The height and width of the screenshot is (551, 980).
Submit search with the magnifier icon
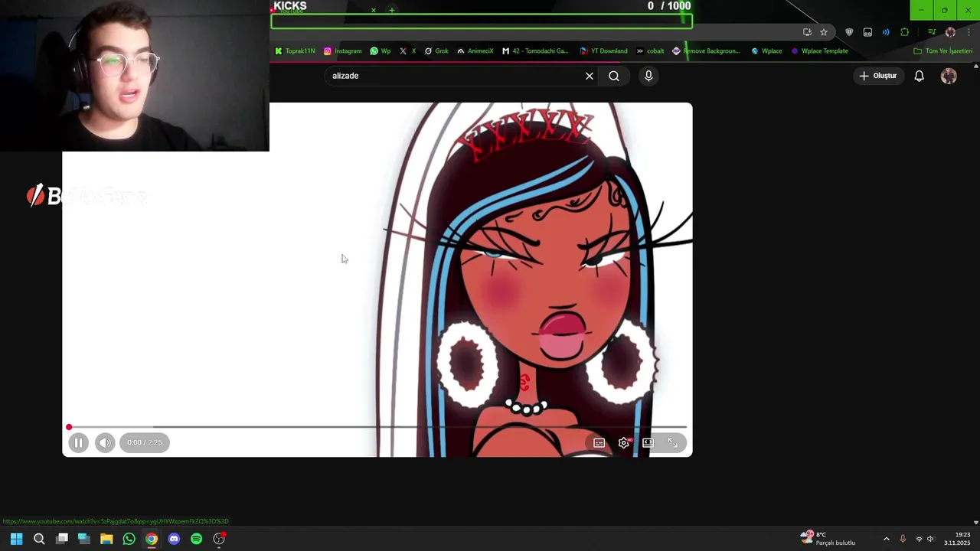[x=614, y=76]
